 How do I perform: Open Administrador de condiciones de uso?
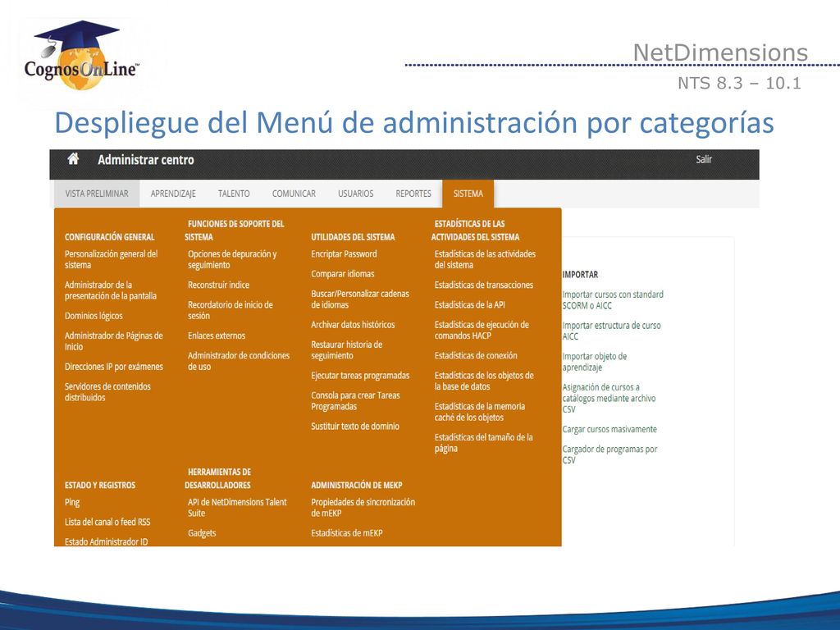[239, 361]
